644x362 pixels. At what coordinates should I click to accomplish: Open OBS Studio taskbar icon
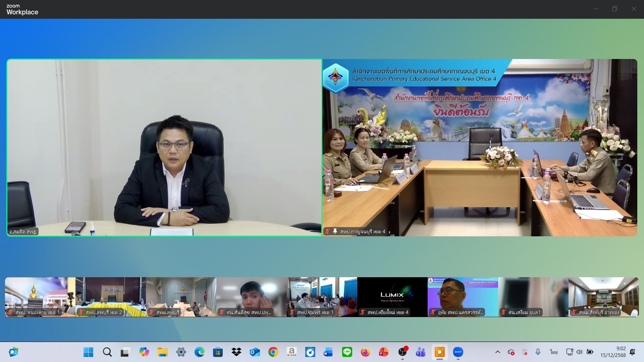[x=402, y=352]
